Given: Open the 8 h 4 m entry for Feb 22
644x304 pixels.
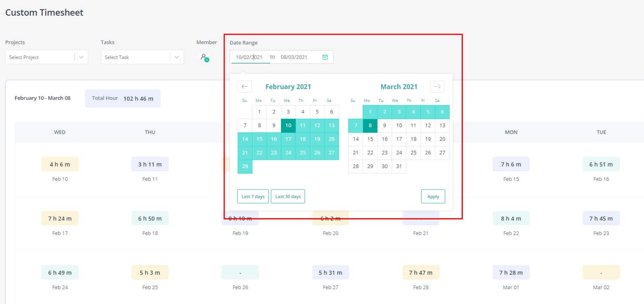Looking at the screenshot, I should [511, 218].
